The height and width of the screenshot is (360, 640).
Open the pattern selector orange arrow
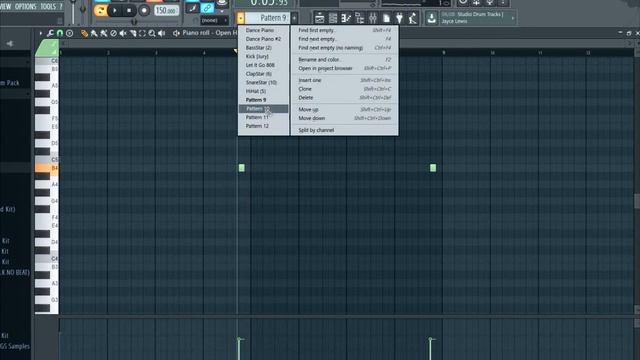pyautogui.click(x=240, y=18)
